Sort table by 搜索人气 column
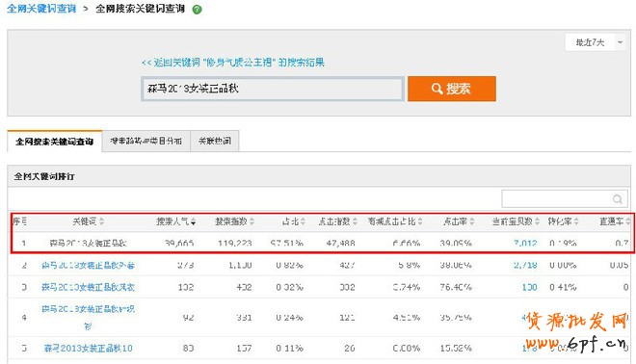Screen dimensions: 636x364 [176, 221]
